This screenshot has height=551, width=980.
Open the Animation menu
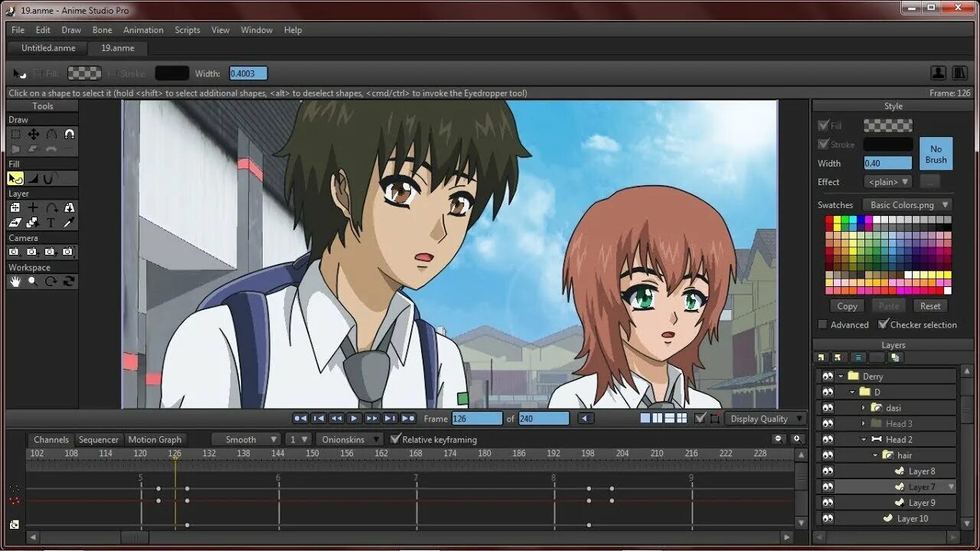pyautogui.click(x=143, y=30)
